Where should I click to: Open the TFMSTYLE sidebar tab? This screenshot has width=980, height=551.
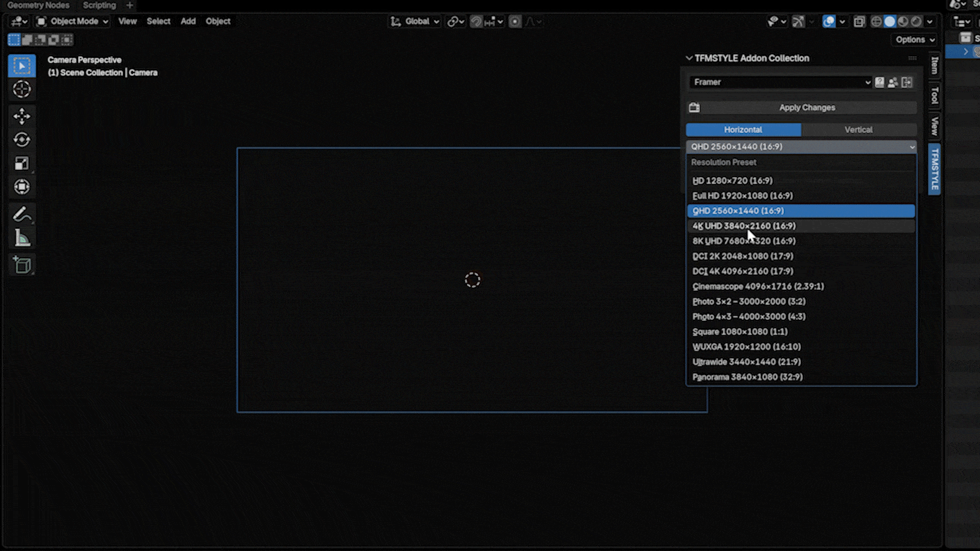[935, 169]
